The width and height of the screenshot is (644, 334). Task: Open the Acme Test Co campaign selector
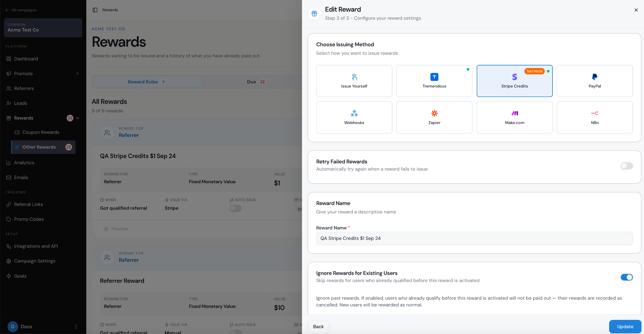coord(43,27)
